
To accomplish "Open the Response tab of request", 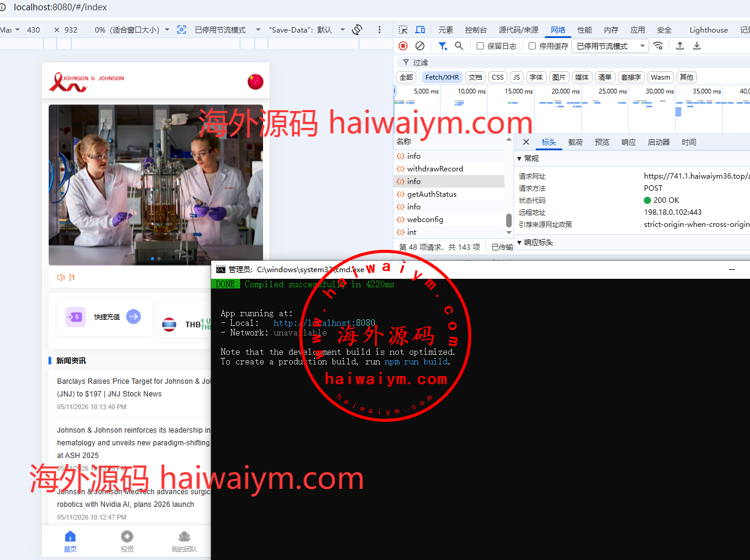I will coord(629,142).
